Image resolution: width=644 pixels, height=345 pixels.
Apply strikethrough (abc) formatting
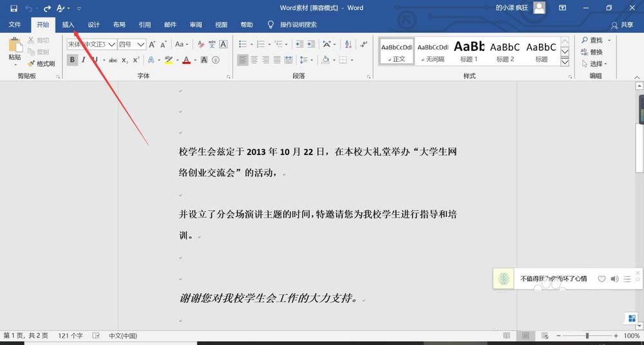click(113, 60)
